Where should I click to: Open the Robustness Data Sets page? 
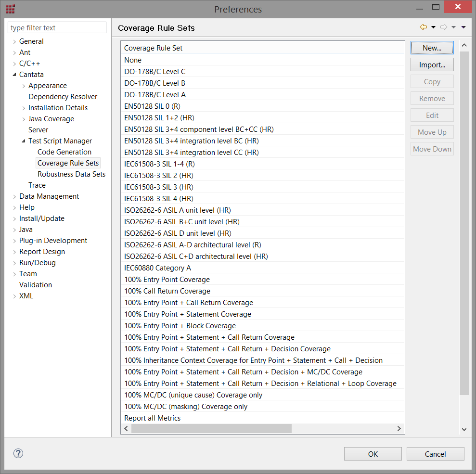(x=71, y=174)
